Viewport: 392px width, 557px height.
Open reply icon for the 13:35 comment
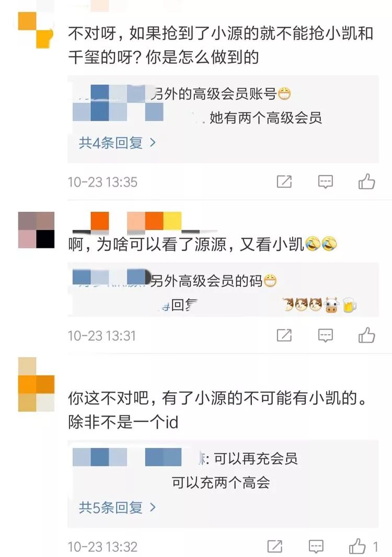pos(325,181)
